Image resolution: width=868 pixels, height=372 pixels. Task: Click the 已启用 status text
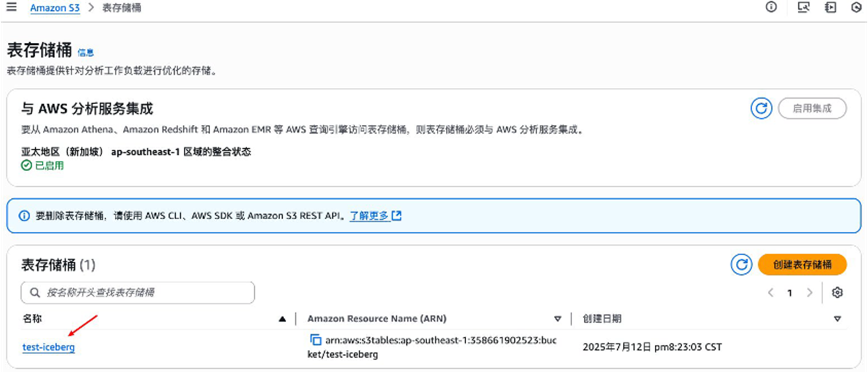pyautogui.click(x=49, y=165)
